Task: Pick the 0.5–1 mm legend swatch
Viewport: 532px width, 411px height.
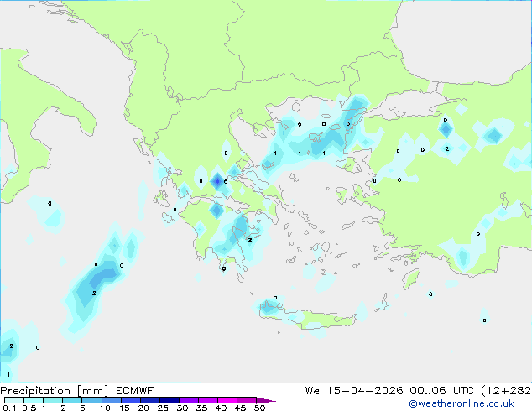Action: (34, 400)
